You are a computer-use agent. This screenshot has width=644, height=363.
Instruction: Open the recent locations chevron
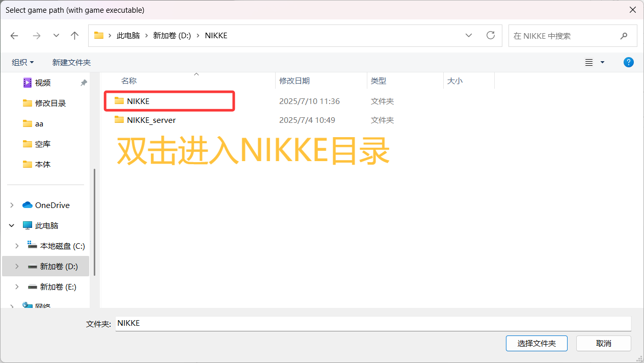(56, 36)
